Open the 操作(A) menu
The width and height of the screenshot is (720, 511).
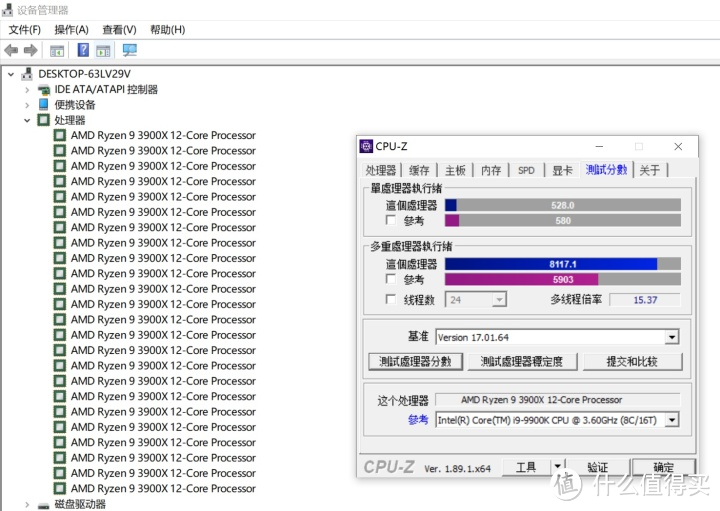pos(71,30)
